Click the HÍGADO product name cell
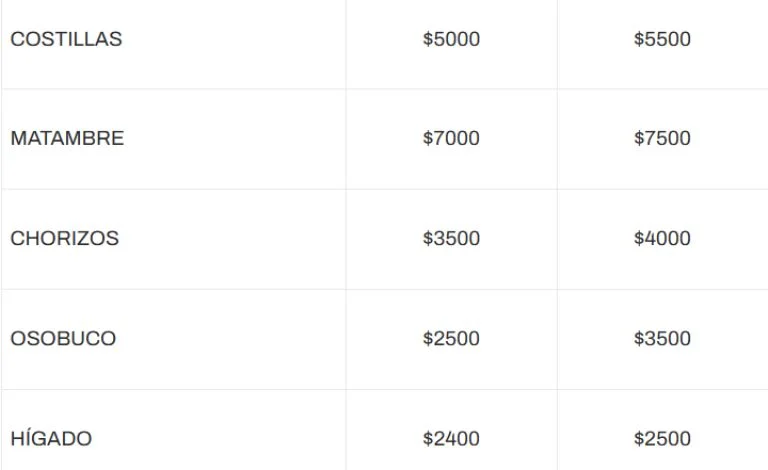Image resolution: width=768 pixels, height=470 pixels. pos(51,438)
